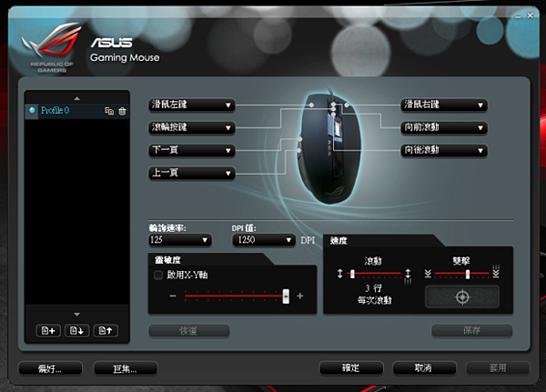Click the '3 行' scroll lines value
The height and width of the screenshot is (392, 546).
[374, 288]
